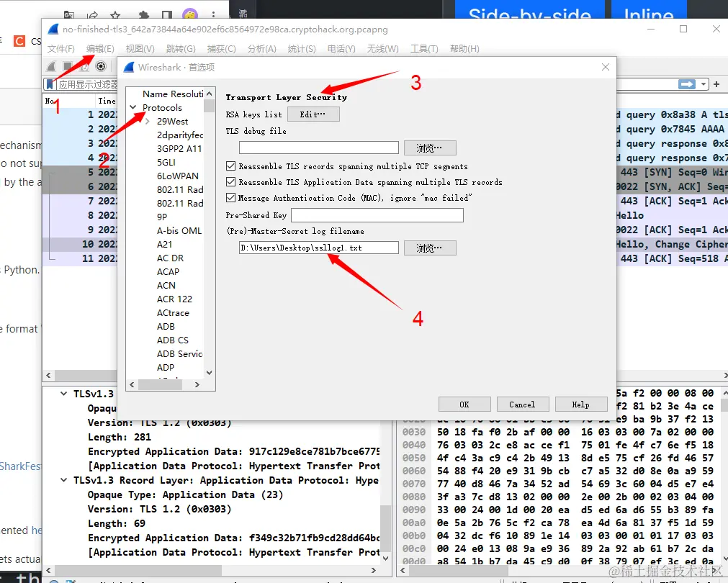The image size is (728, 583).
Task: Collapse the Protocols tree node
Action: coord(133,107)
